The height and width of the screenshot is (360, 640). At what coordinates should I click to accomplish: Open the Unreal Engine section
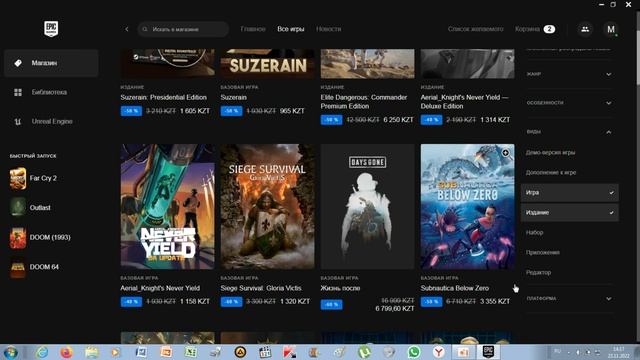51,122
